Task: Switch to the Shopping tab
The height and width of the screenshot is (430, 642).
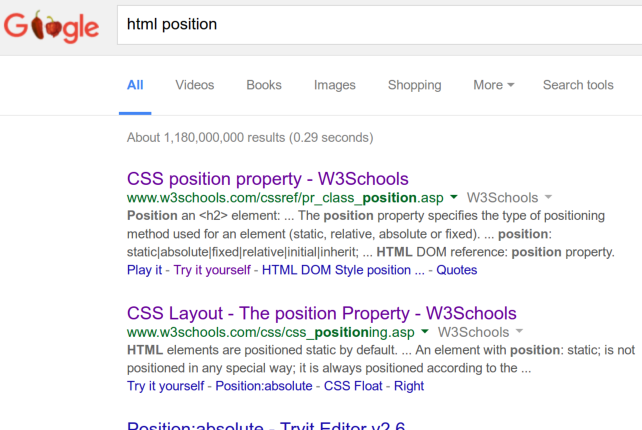Action: (x=414, y=85)
